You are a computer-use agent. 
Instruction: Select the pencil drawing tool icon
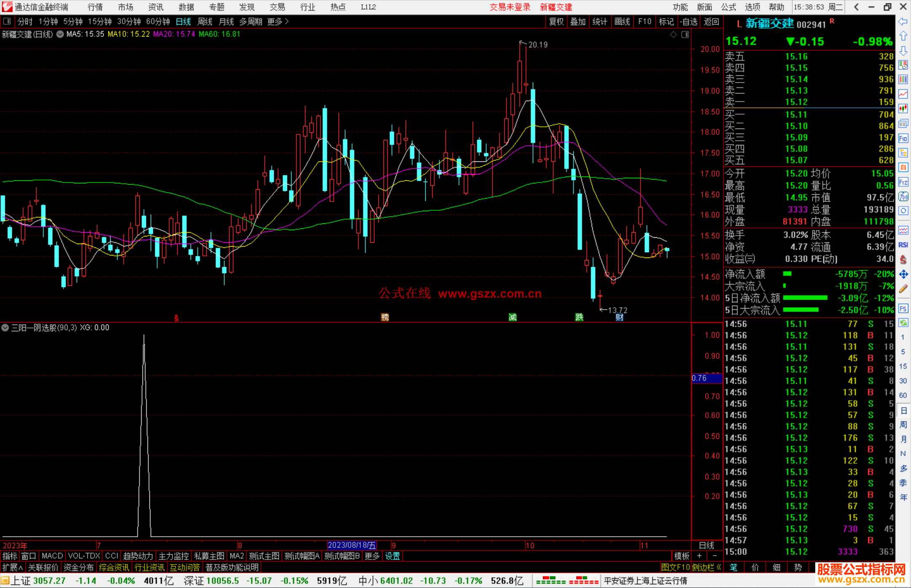tap(903, 289)
